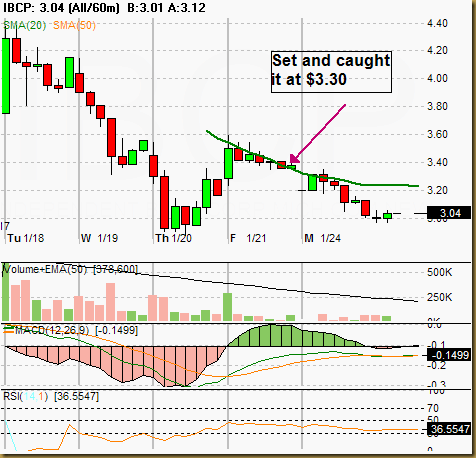The image size is (476, 458).
Task: Select the green SMA(20) legend label
Action: point(25,25)
